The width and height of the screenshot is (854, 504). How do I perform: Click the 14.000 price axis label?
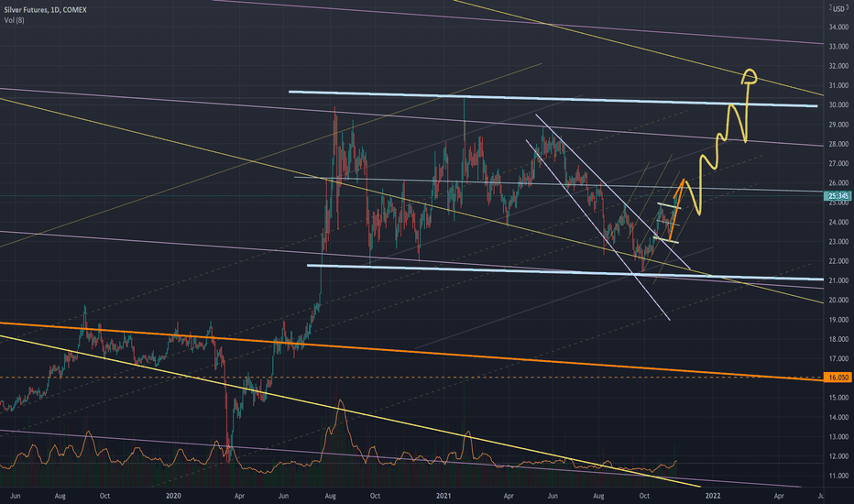pos(838,417)
